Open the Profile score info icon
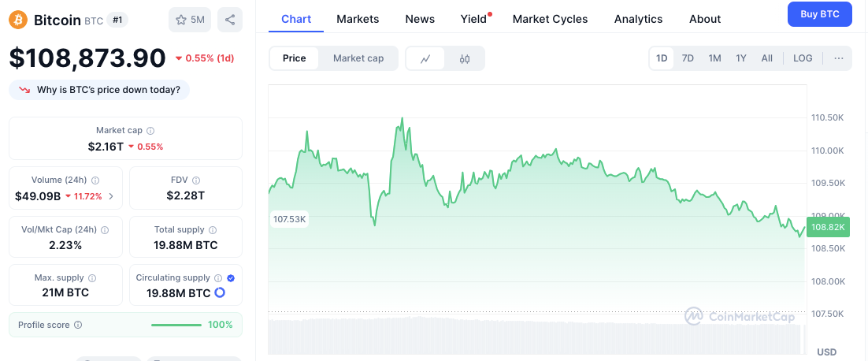 tap(78, 325)
